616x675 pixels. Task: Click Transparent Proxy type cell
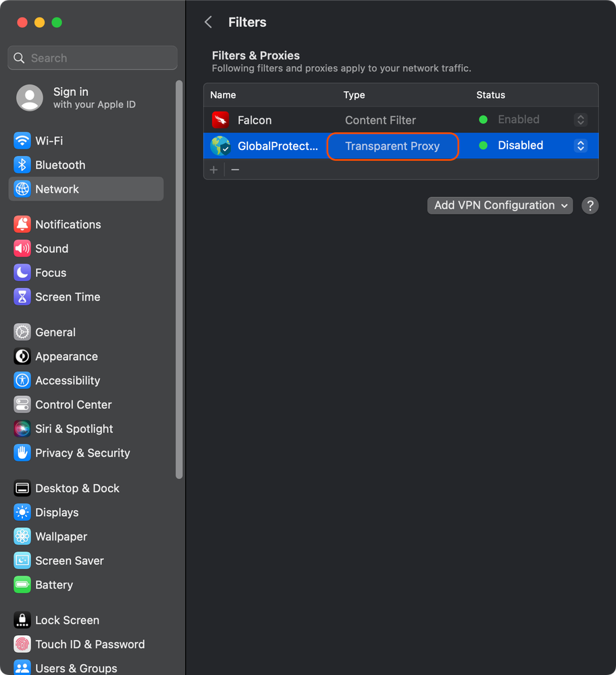pyautogui.click(x=392, y=146)
